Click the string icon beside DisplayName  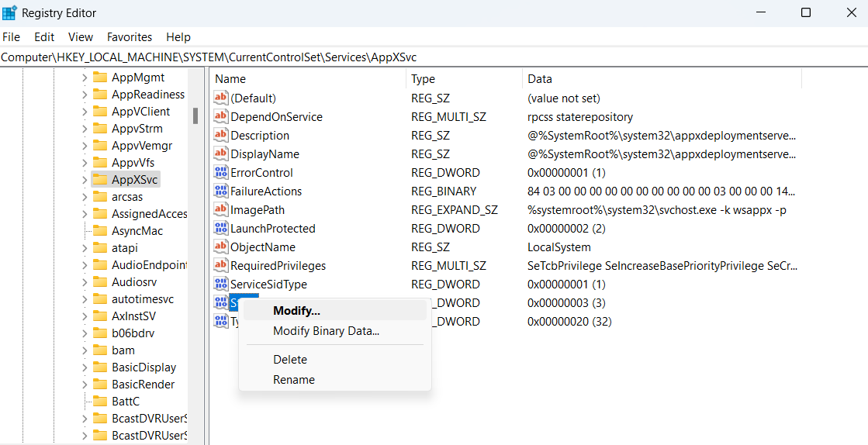click(221, 154)
